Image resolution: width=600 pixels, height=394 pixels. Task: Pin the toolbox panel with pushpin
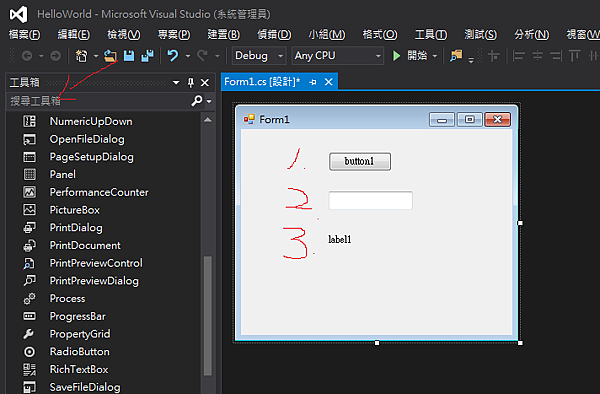191,83
